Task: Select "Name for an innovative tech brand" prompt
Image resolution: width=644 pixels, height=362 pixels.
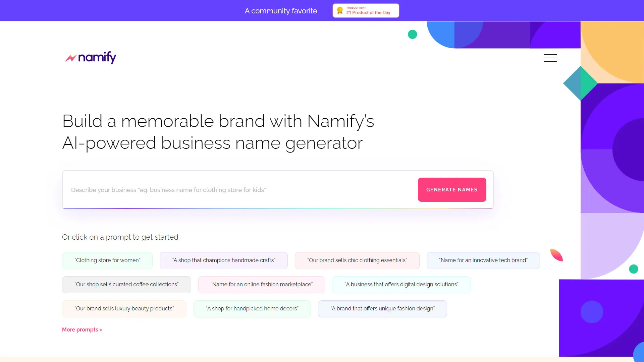Action: pos(483,260)
